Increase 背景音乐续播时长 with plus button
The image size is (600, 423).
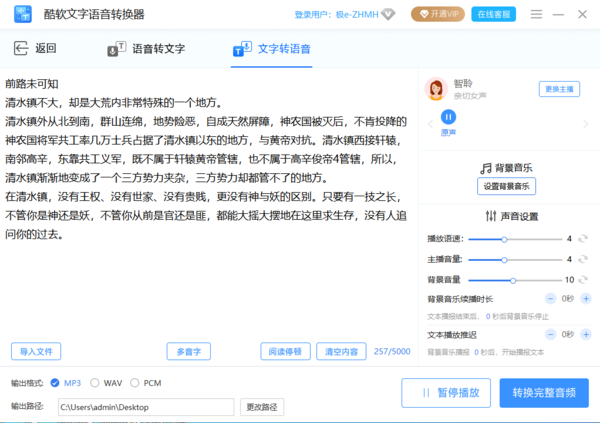[x=586, y=299]
